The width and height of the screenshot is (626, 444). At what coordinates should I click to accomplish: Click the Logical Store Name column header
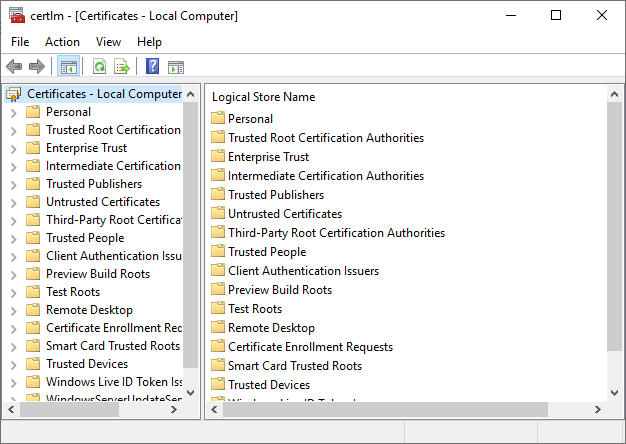click(264, 97)
